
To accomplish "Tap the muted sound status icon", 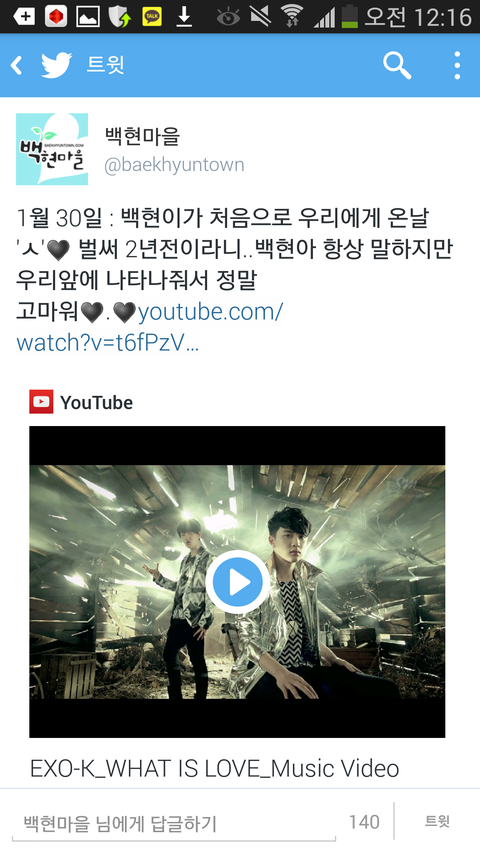I will click(260, 16).
